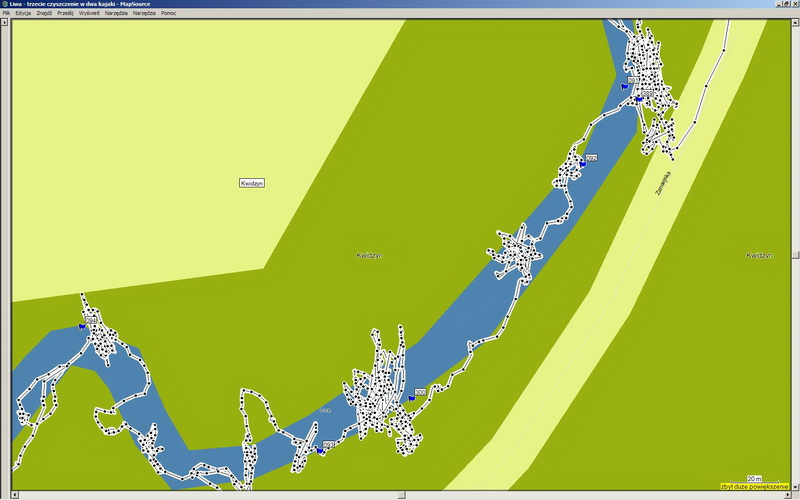This screenshot has width=800, height=500.
Task: Open the Edycja menu
Action: [23, 13]
